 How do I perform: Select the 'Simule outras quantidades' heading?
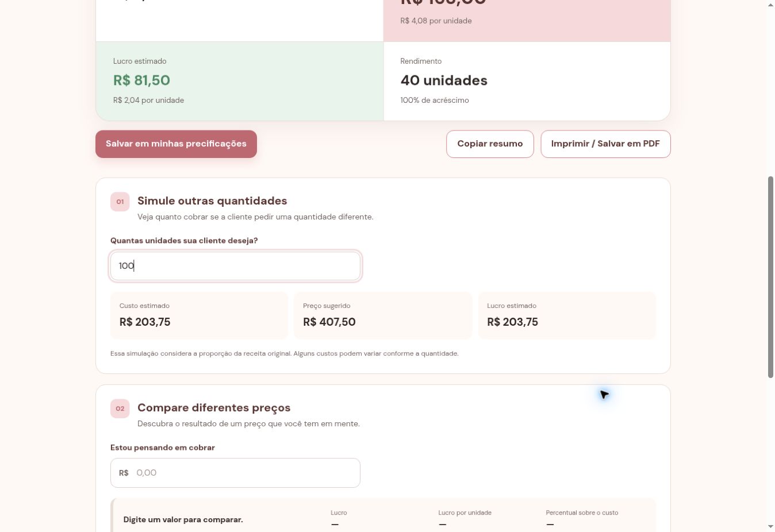[x=212, y=201]
